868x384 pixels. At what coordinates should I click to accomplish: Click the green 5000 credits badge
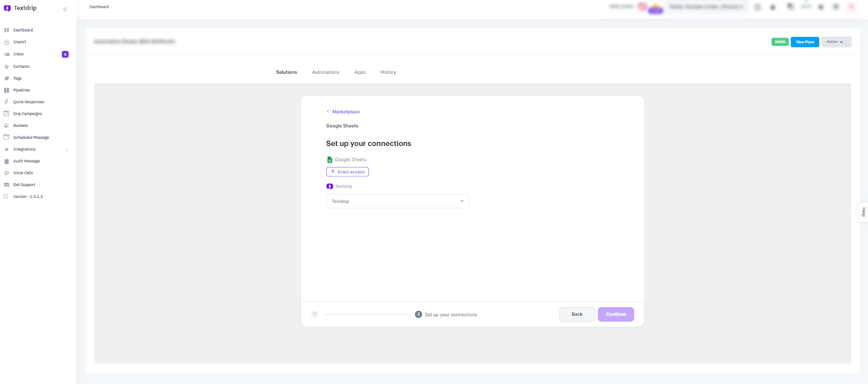coord(780,42)
